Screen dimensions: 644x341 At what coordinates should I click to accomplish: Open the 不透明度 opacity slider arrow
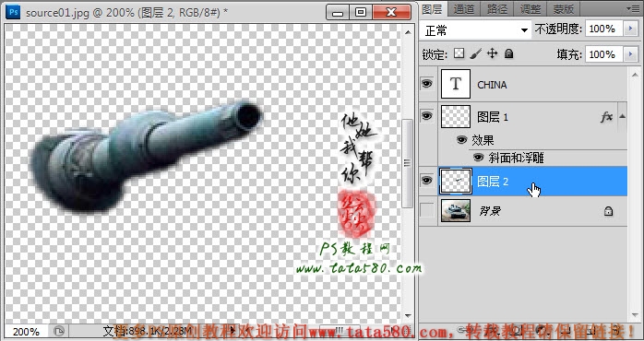tap(630, 29)
